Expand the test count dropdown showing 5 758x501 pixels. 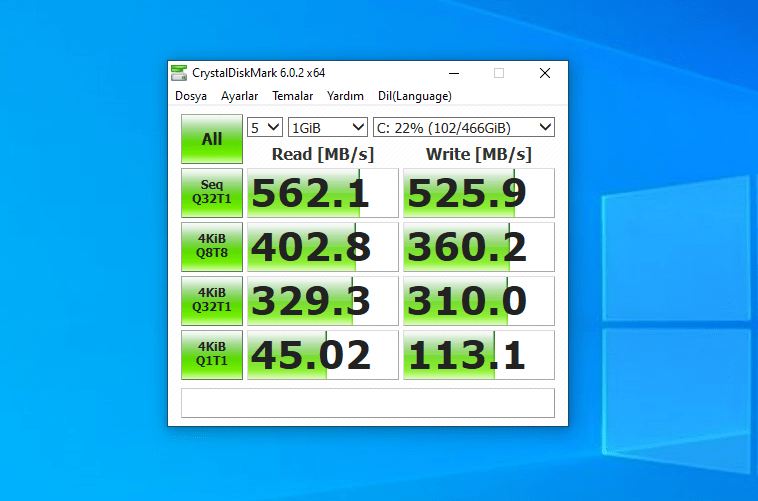[265, 128]
